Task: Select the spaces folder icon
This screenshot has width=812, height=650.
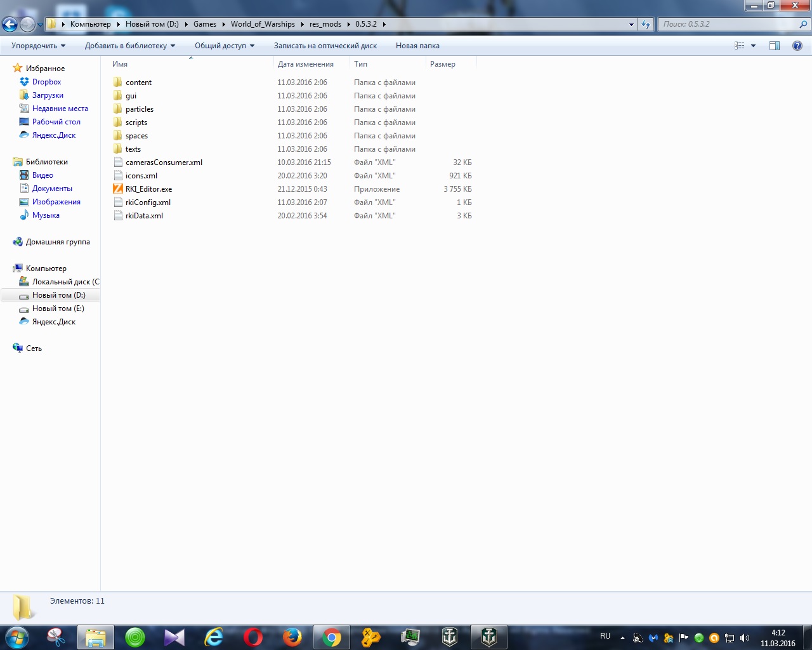Action: pos(117,136)
